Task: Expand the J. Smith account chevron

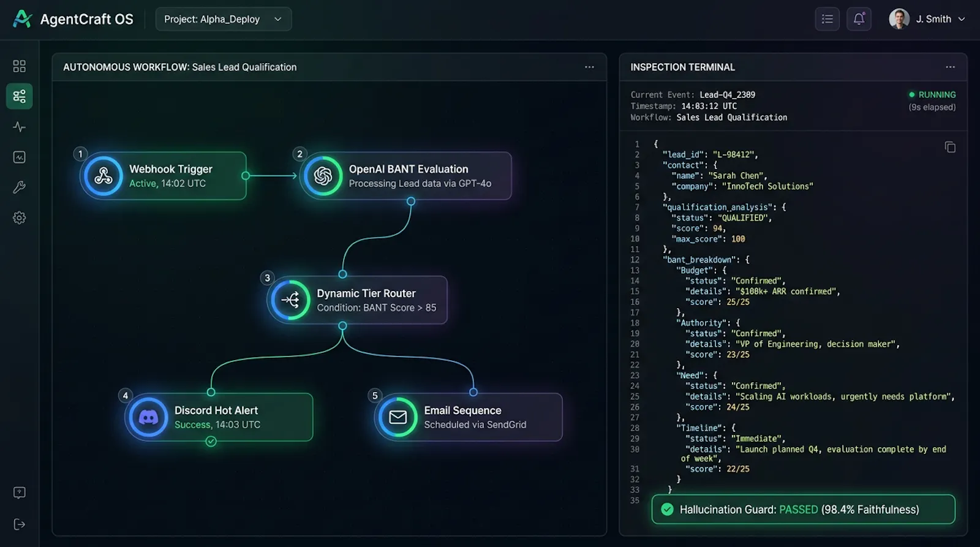Action: [961, 19]
